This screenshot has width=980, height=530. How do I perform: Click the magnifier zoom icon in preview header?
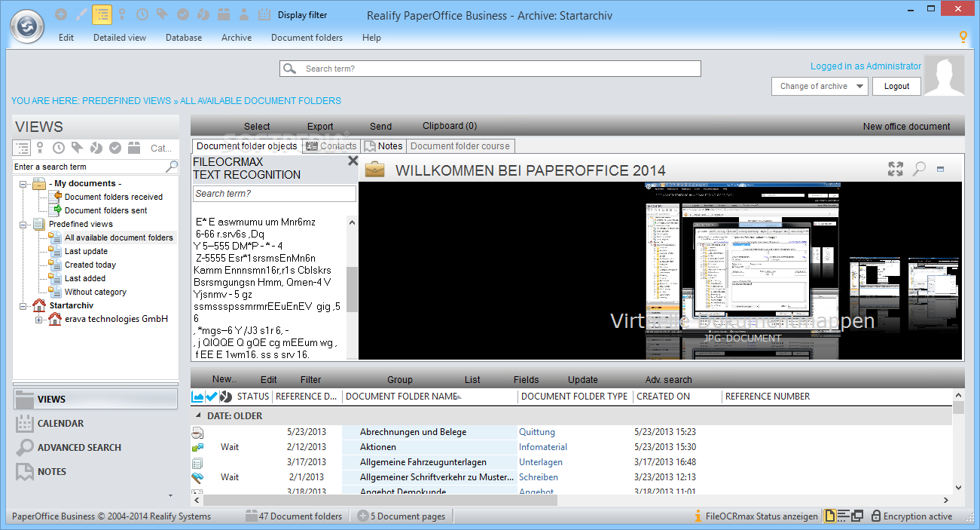(919, 169)
